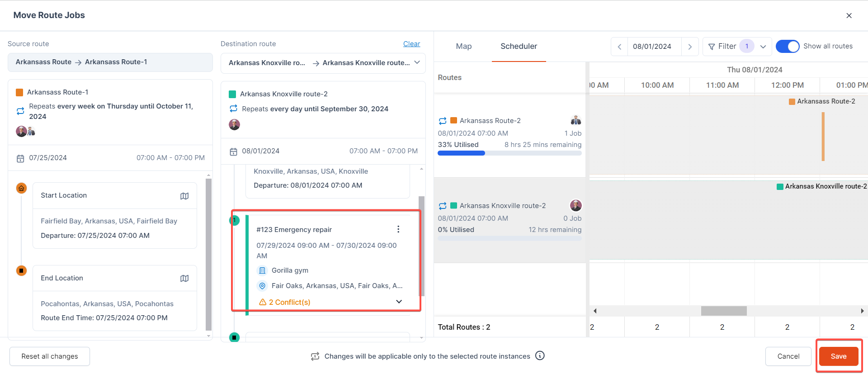Toggle Show all routes switch

pyautogui.click(x=788, y=46)
